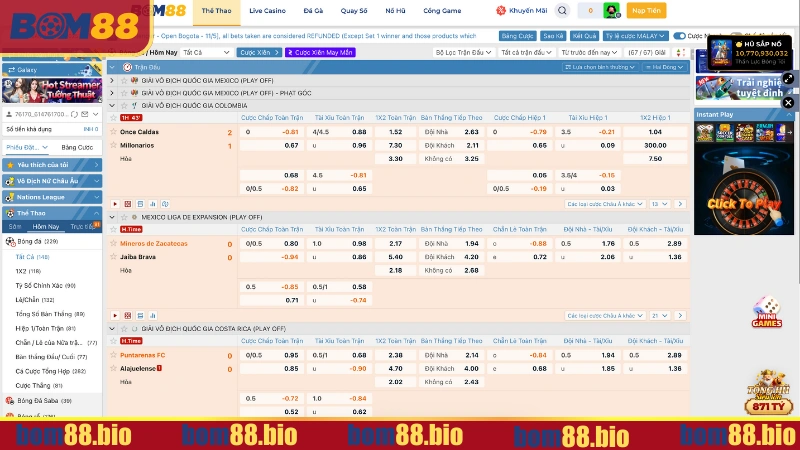Collapse the Mexico Liga de Expansion league
This screenshot has width=800, height=450.
point(112,217)
